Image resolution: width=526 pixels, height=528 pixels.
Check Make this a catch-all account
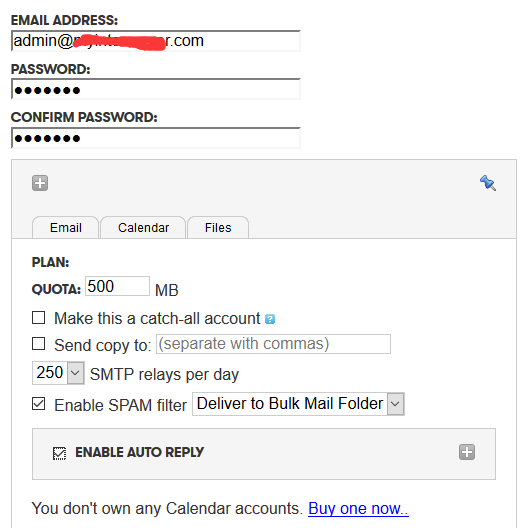(x=38, y=318)
